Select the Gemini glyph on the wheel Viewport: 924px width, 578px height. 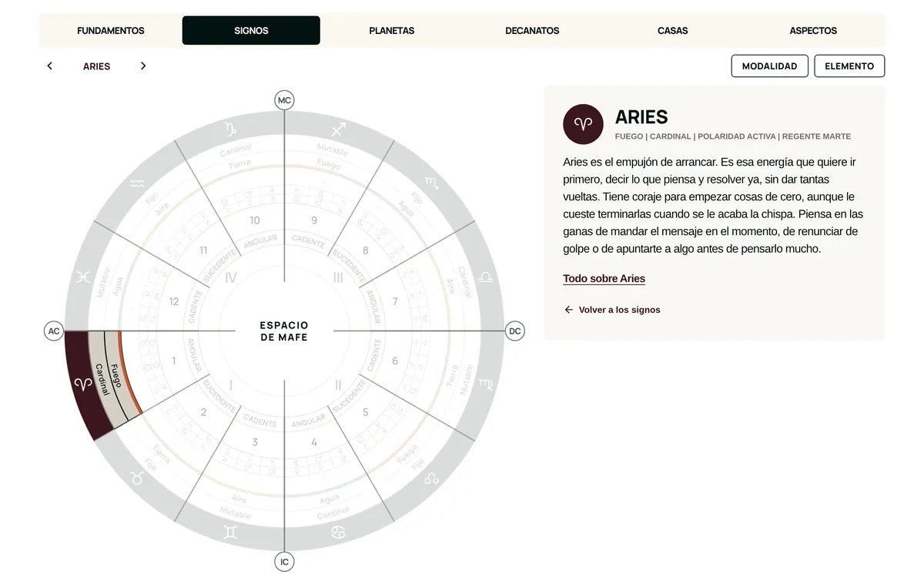(230, 532)
